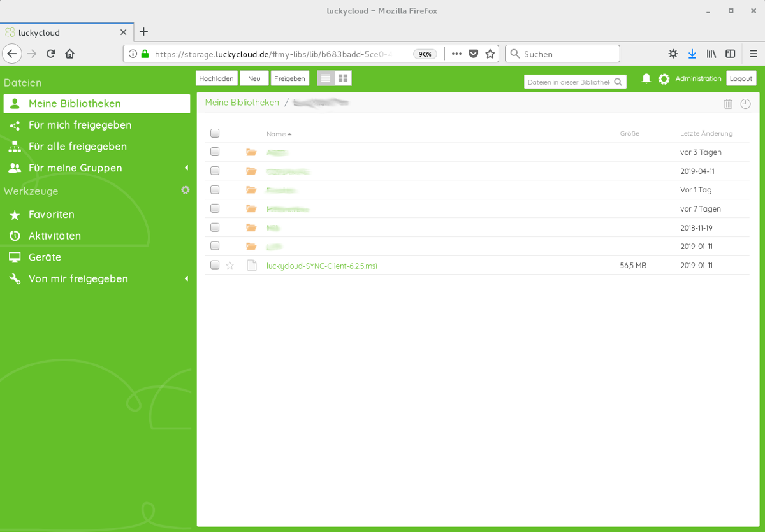Open the folder modified 'Vor 1 Tag'

point(281,191)
